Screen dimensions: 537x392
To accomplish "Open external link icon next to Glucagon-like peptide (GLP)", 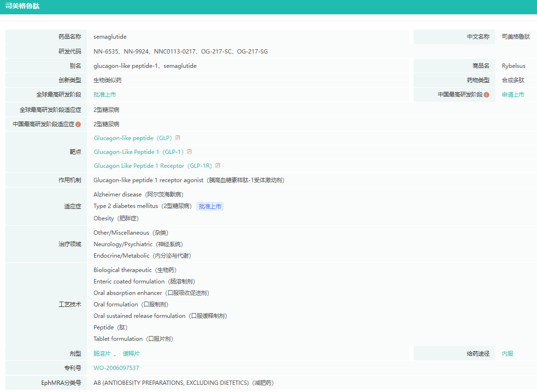I will [x=177, y=138].
